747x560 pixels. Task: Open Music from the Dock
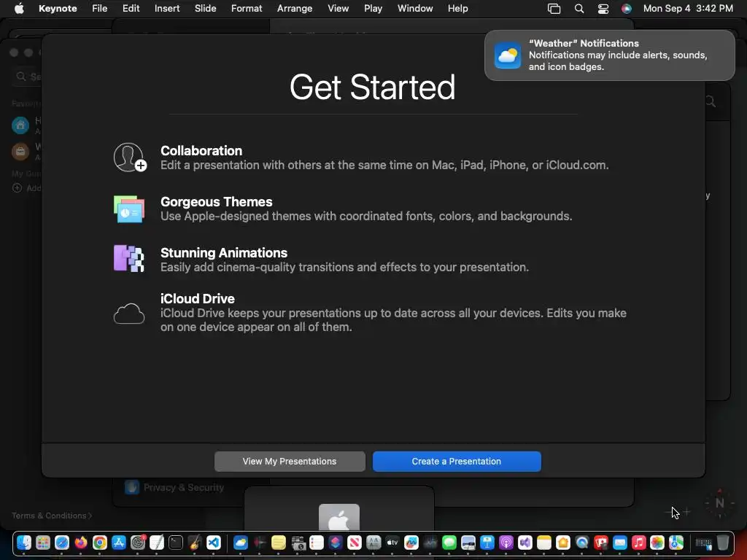[639, 542]
